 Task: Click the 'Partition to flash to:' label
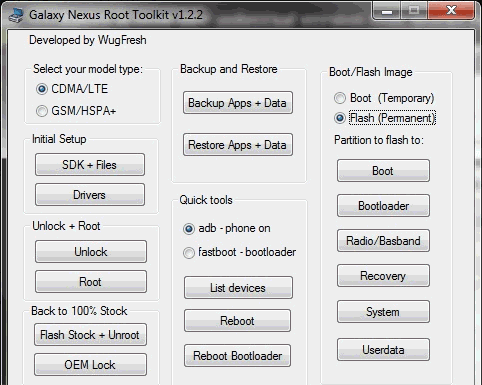click(379, 140)
